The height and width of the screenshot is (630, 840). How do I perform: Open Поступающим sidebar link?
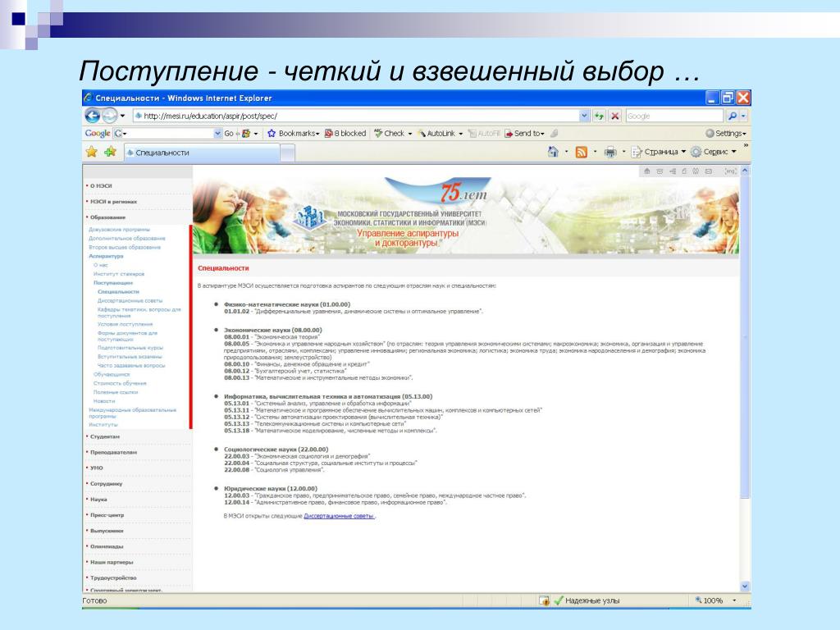[113, 283]
